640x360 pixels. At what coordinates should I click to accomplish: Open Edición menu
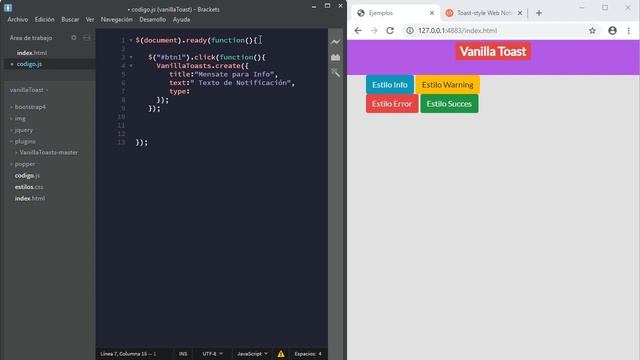(44, 20)
